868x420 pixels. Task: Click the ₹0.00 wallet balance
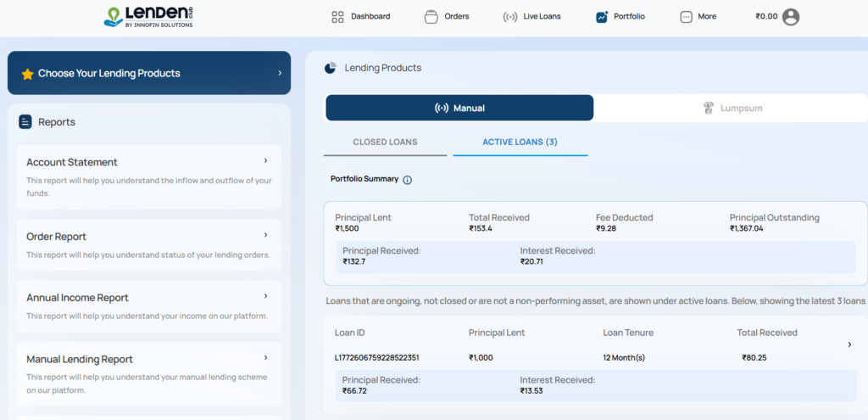pyautogui.click(x=766, y=17)
